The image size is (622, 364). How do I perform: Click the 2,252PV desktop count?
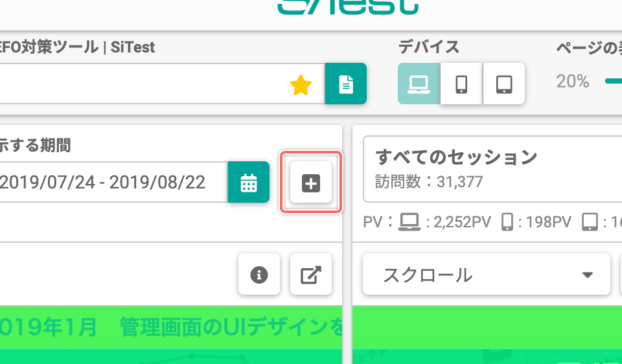[x=462, y=222]
